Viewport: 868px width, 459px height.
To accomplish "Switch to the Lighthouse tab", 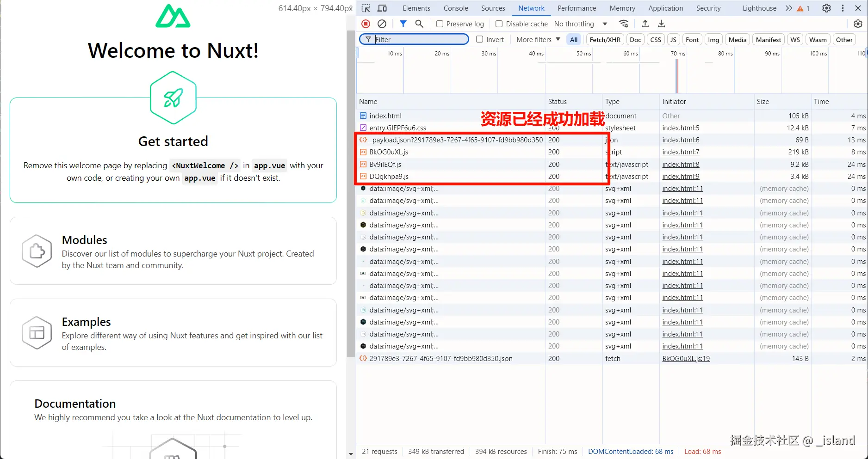I will 759,8.
